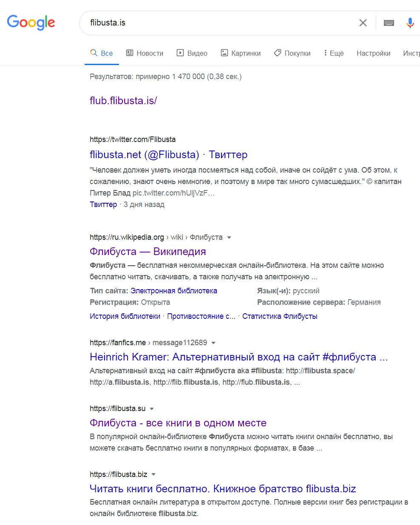Switch to the Видео tab
This screenshot has height=525, width=420.
tap(192, 53)
